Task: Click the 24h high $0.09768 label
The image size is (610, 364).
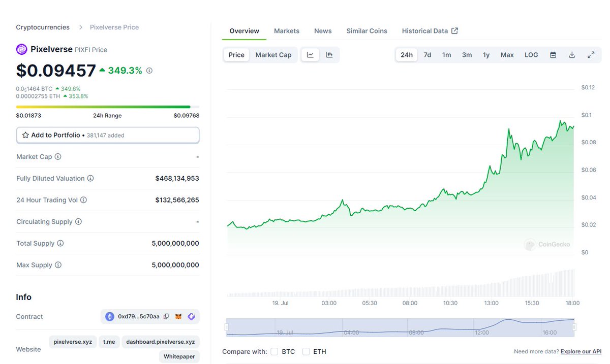Action: click(186, 116)
